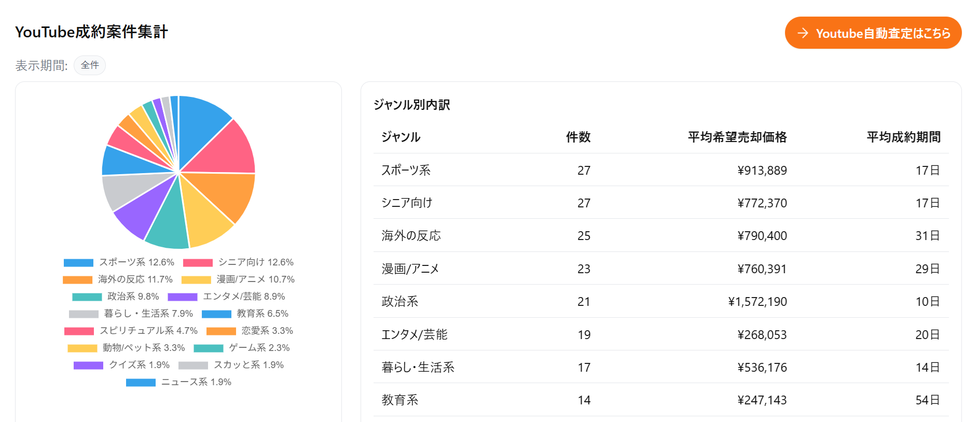
Task: Click the arrow icon in orange button
Action: pos(803,33)
